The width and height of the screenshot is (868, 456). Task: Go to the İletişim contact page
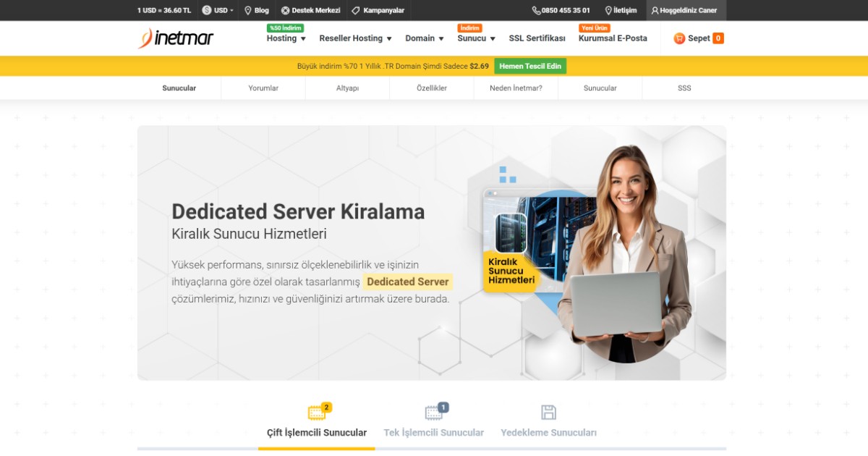point(621,10)
